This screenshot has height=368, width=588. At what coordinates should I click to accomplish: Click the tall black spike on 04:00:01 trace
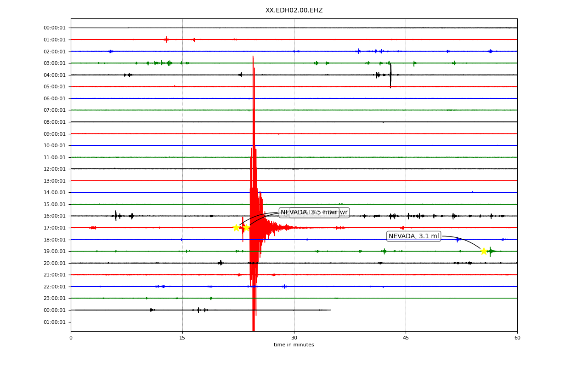click(x=390, y=75)
